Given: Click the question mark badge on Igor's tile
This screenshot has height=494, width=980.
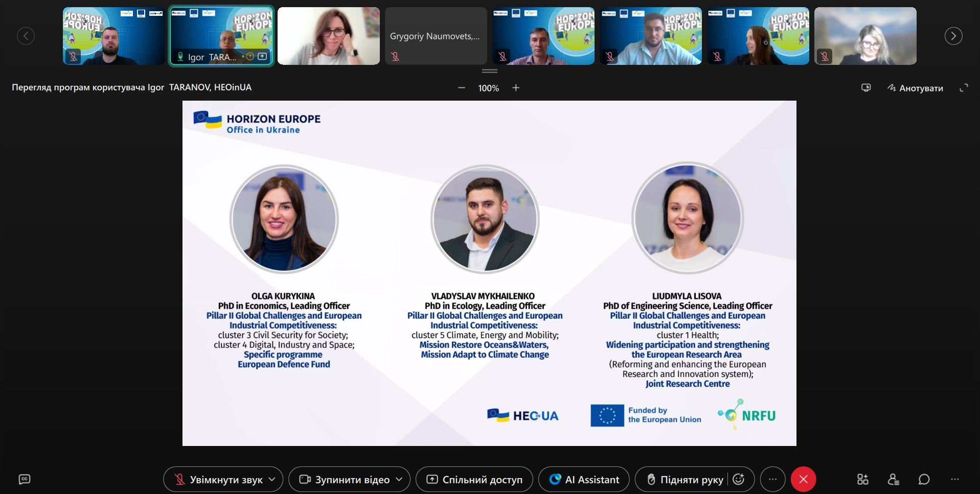Looking at the screenshot, I should click(250, 57).
